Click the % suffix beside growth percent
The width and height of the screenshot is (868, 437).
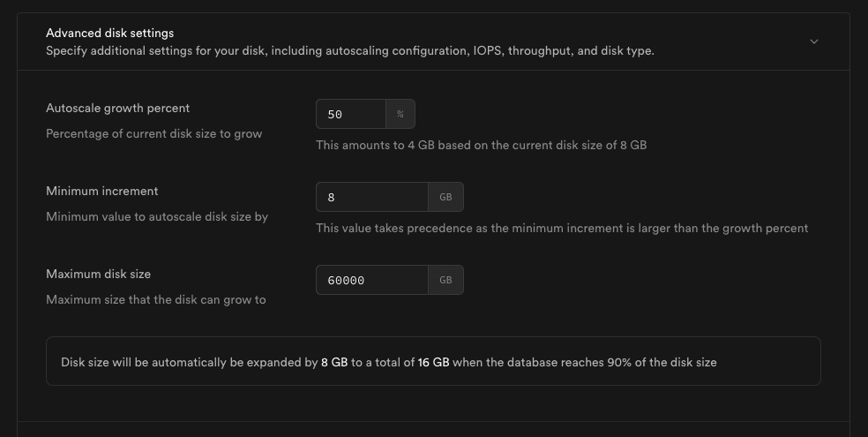coord(400,114)
